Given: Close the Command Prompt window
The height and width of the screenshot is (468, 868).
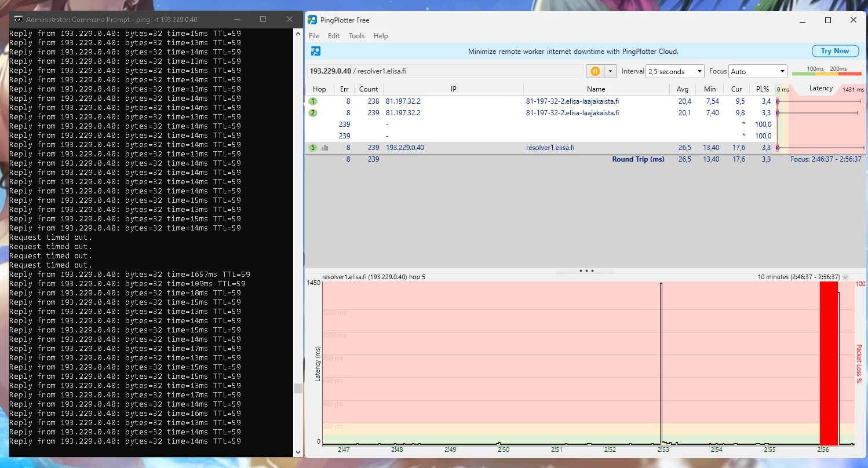Looking at the screenshot, I should 290,19.
